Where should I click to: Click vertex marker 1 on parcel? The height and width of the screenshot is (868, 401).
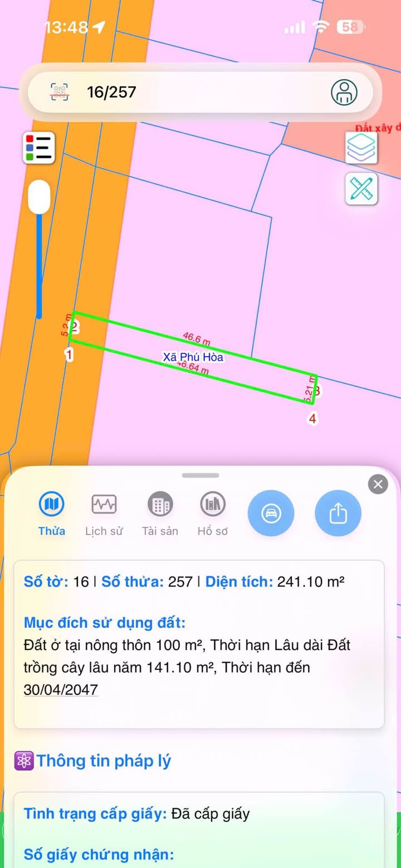click(69, 354)
